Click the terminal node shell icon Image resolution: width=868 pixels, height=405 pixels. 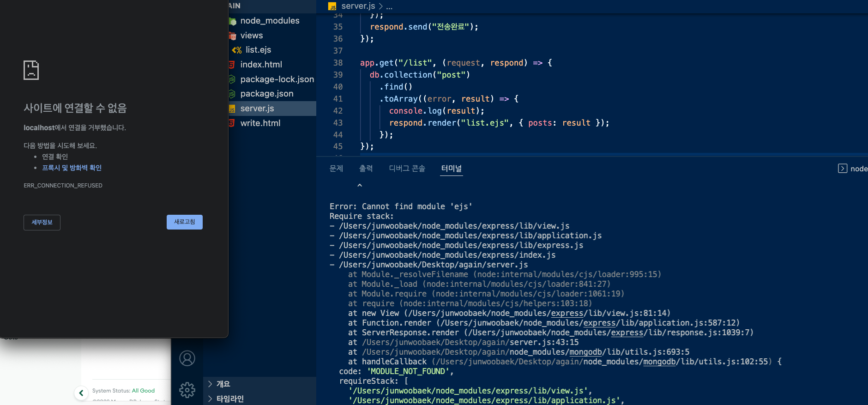[x=843, y=169]
